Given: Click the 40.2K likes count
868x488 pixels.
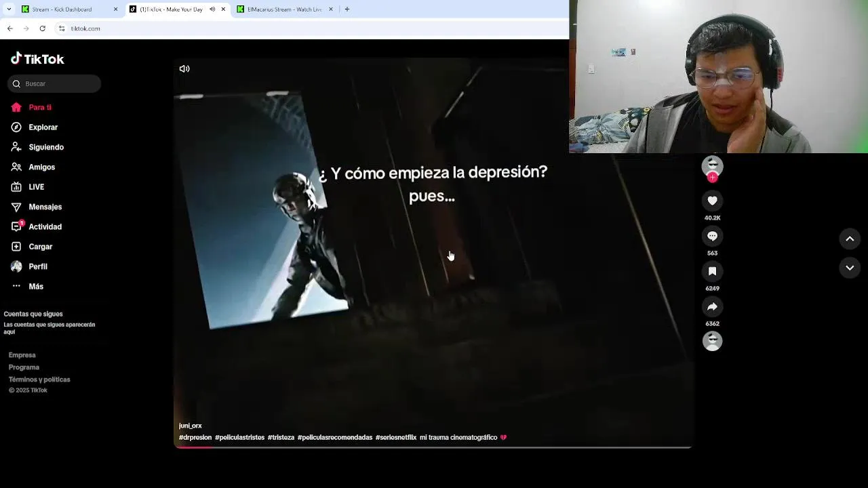Looking at the screenshot, I should 712,218.
